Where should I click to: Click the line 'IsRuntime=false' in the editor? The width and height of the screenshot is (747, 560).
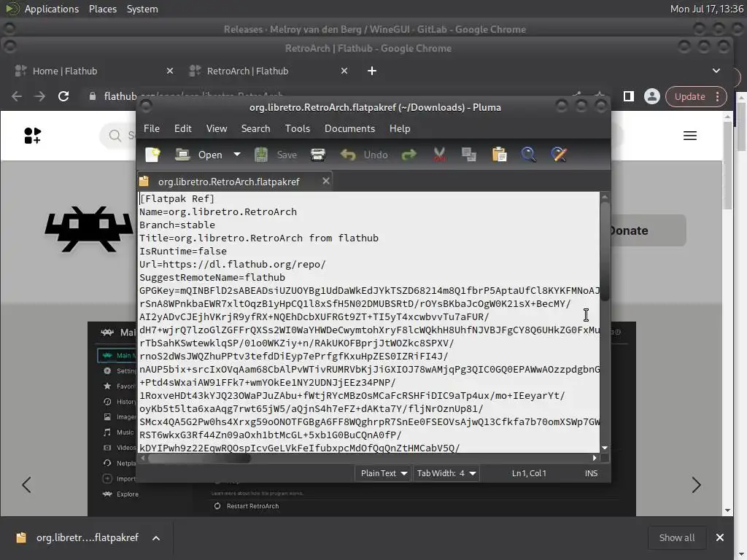click(x=183, y=251)
